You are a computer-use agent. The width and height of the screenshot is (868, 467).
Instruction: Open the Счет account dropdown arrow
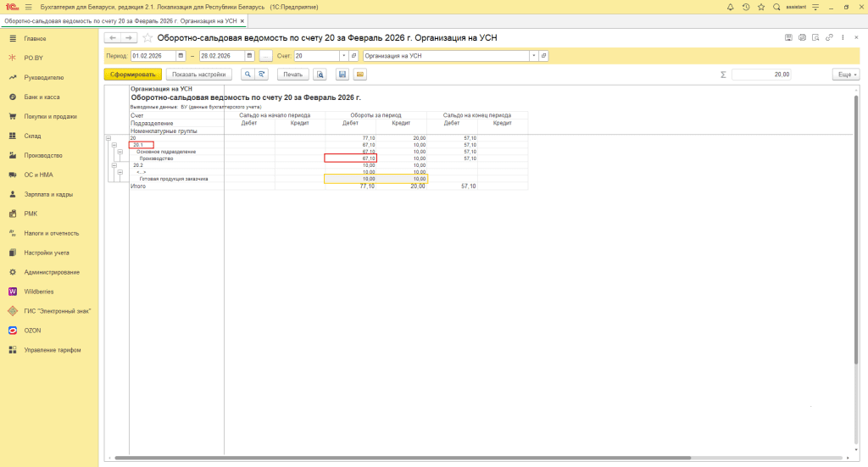343,56
